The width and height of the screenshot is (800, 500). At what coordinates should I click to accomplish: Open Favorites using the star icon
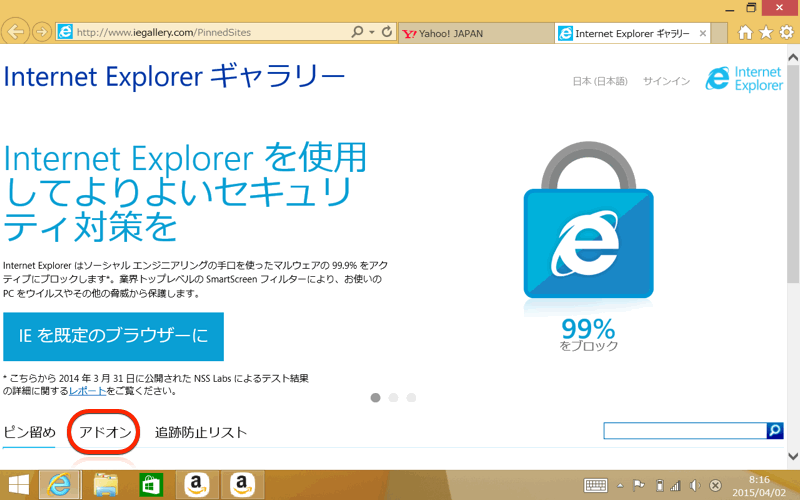(766, 32)
